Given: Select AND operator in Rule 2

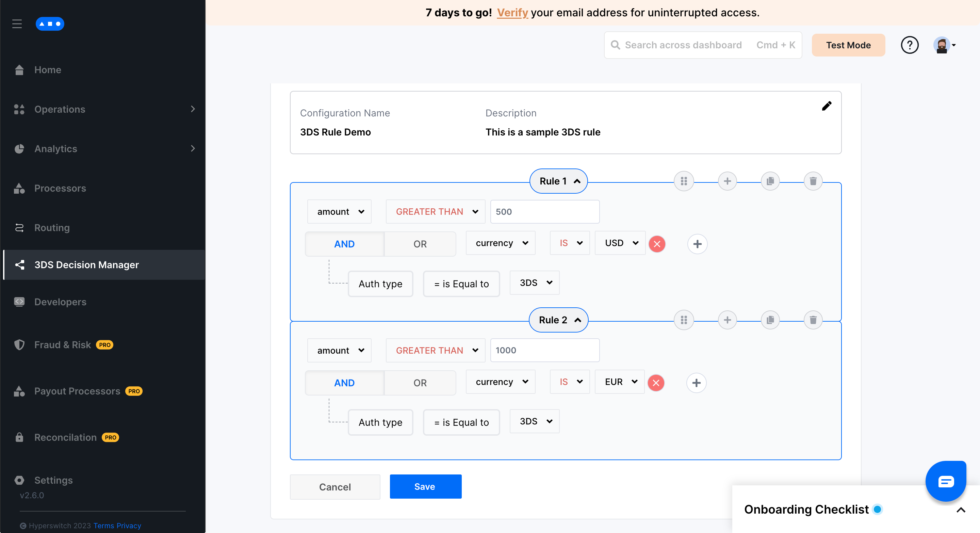Looking at the screenshot, I should click(344, 383).
